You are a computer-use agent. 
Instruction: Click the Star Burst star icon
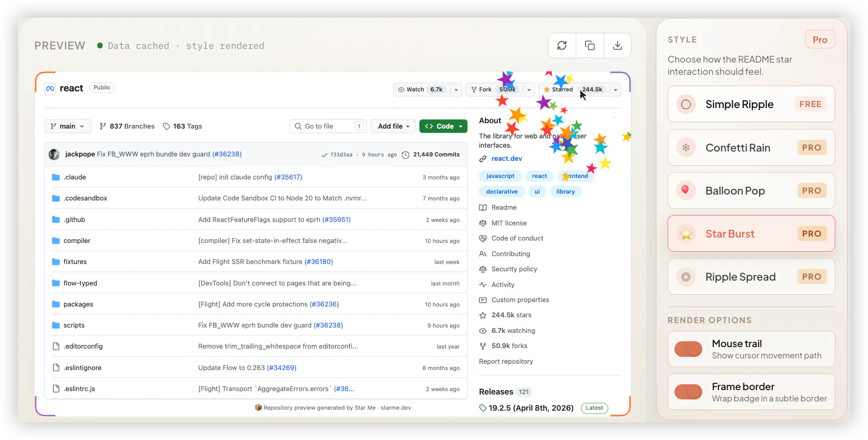(686, 234)
